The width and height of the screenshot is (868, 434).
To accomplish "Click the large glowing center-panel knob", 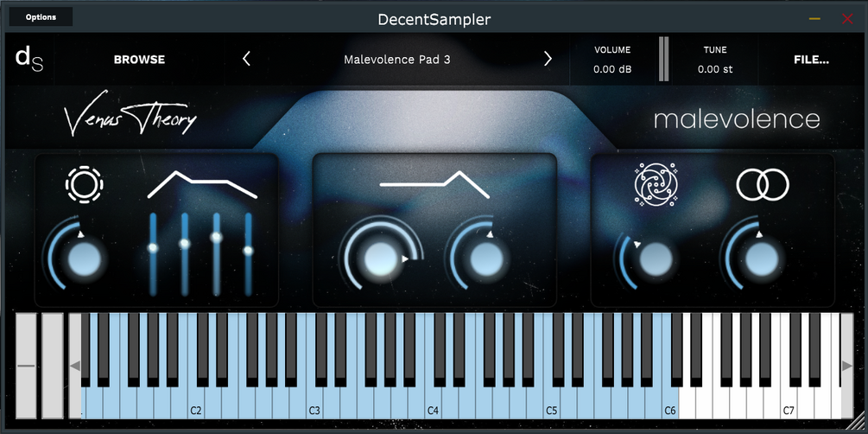I will tap(380, 259).
